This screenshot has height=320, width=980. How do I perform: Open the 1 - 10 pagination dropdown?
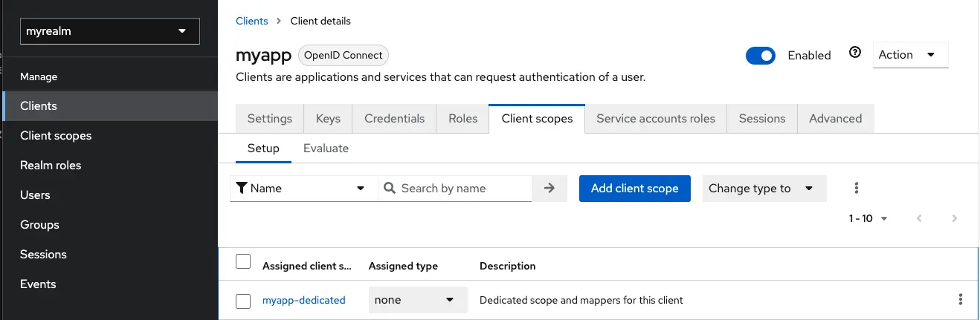[x=868, y=218]
